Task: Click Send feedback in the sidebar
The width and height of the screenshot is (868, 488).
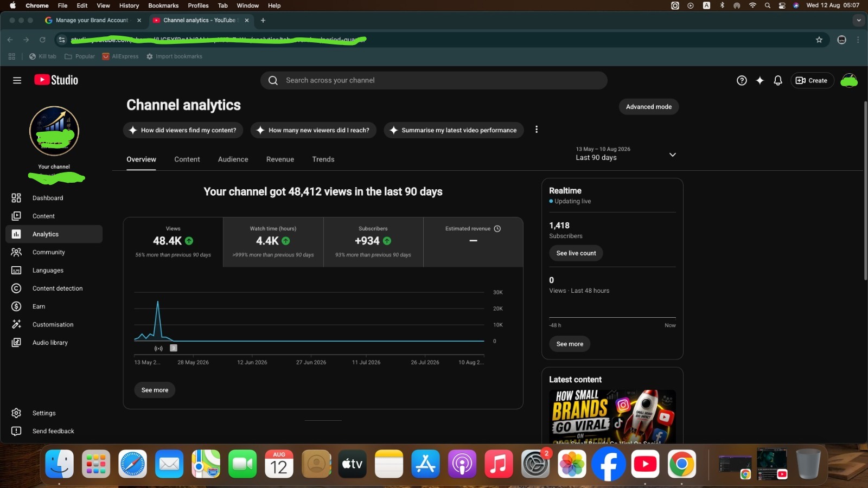Action: click(54, 431)
